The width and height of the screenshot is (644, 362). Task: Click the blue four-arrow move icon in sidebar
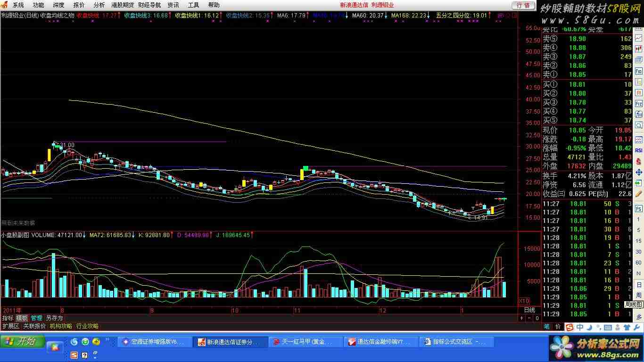[x=639, y=173]
